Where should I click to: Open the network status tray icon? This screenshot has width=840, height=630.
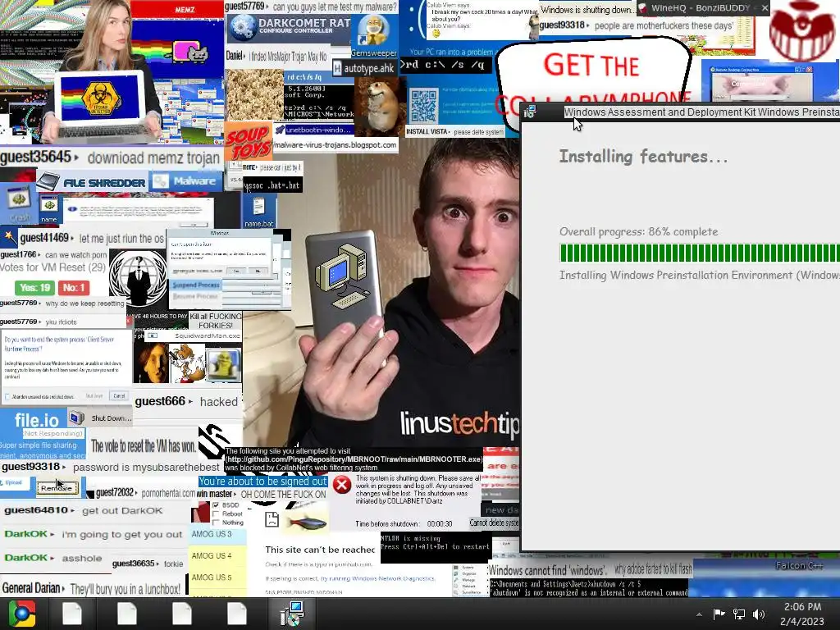pos(739,614)
